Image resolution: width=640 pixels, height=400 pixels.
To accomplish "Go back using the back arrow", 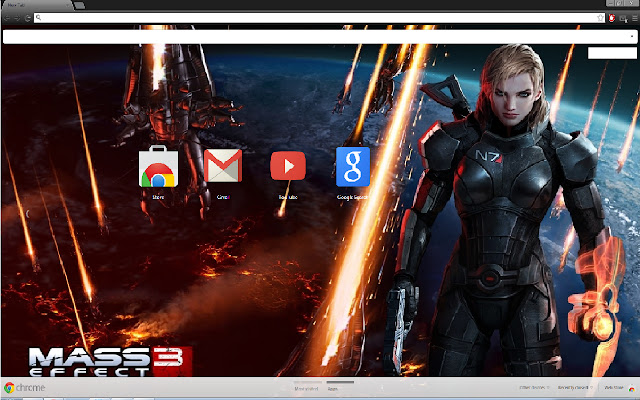I will tap(7, 18).
